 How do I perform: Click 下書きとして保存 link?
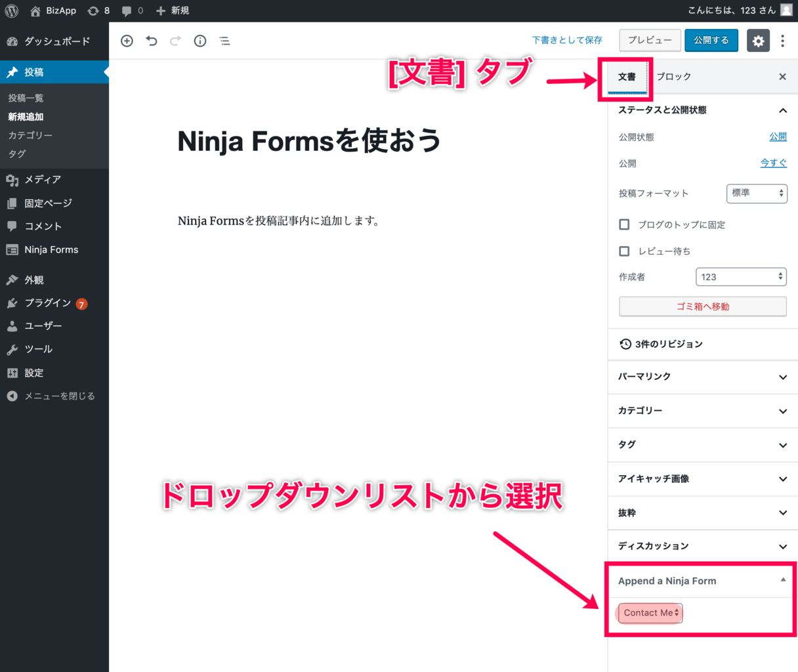coord(567,41)
